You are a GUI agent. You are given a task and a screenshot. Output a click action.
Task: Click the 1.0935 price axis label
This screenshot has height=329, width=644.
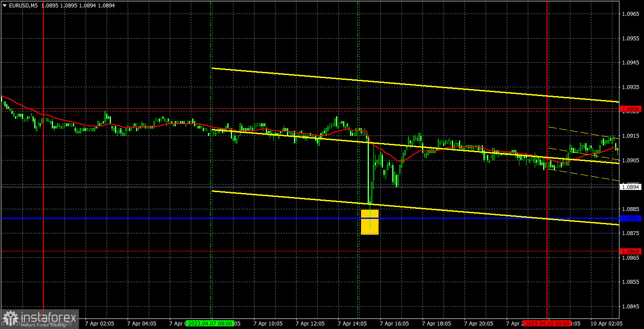pos(631,87)
